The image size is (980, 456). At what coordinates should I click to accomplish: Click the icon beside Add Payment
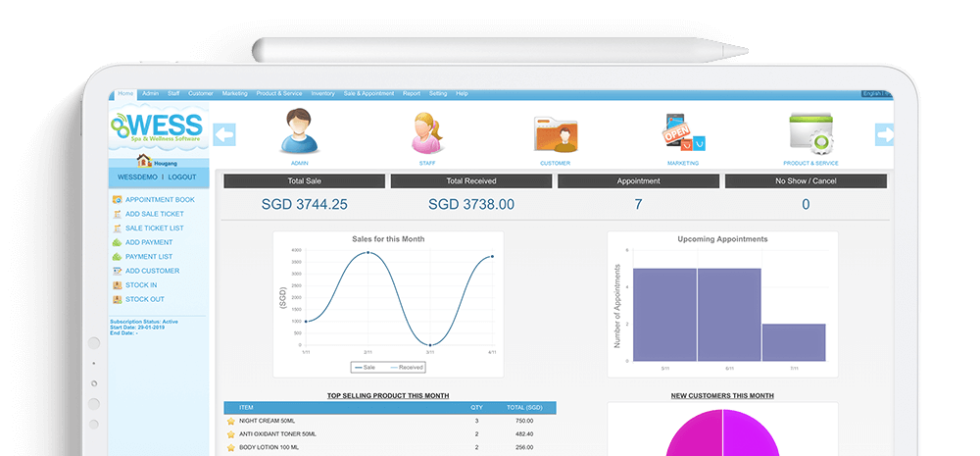tap(117, 242)
